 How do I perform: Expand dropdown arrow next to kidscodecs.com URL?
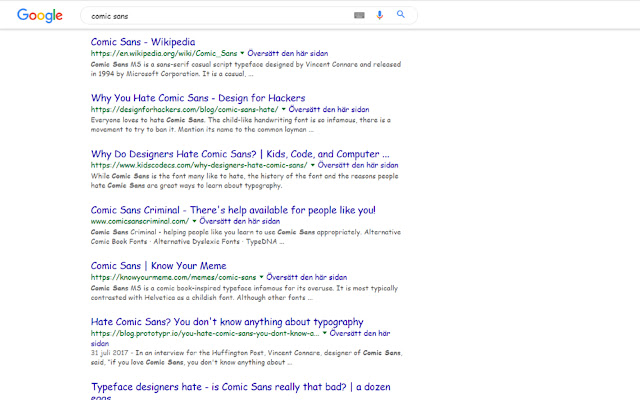(x=313, y=165)
